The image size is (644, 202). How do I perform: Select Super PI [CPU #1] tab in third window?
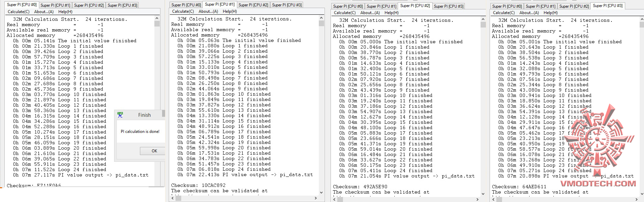(382, 6)
